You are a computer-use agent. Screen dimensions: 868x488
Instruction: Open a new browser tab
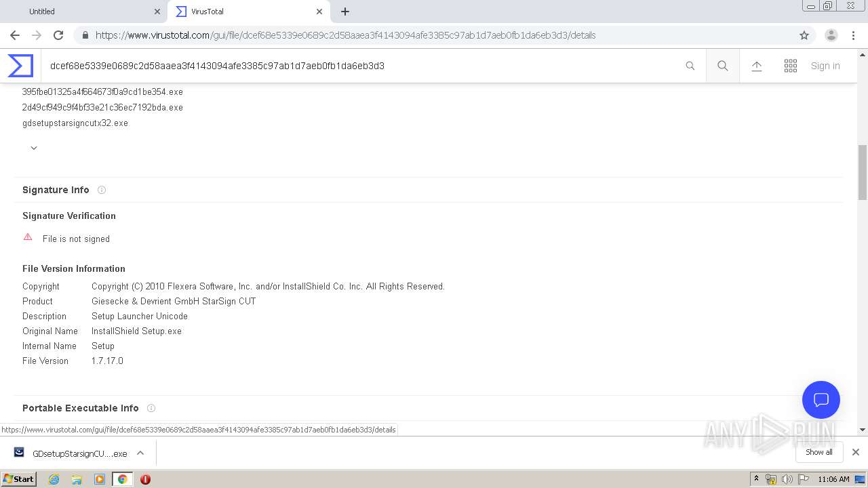click(345, 12)
